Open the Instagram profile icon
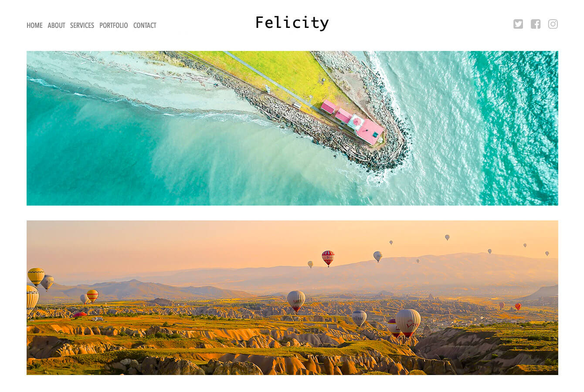The height and width of the screenshot is (392, 584). click(553, 24)
